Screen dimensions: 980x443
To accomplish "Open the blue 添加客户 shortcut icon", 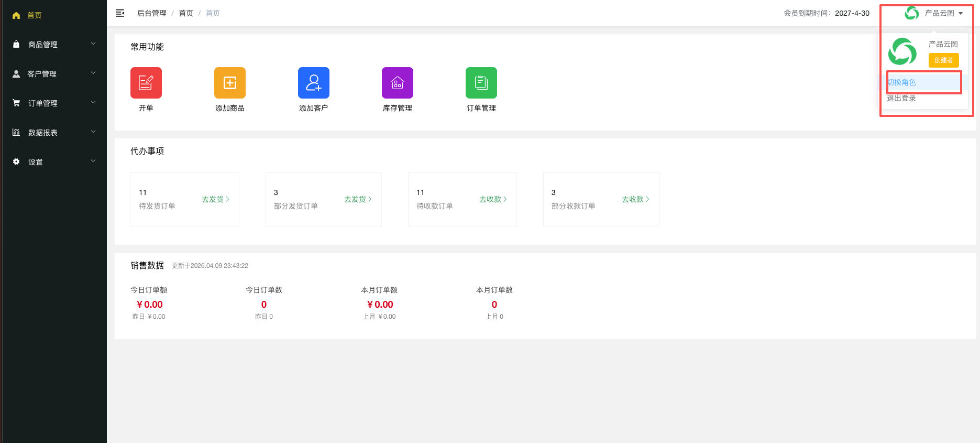I will 314,83.
